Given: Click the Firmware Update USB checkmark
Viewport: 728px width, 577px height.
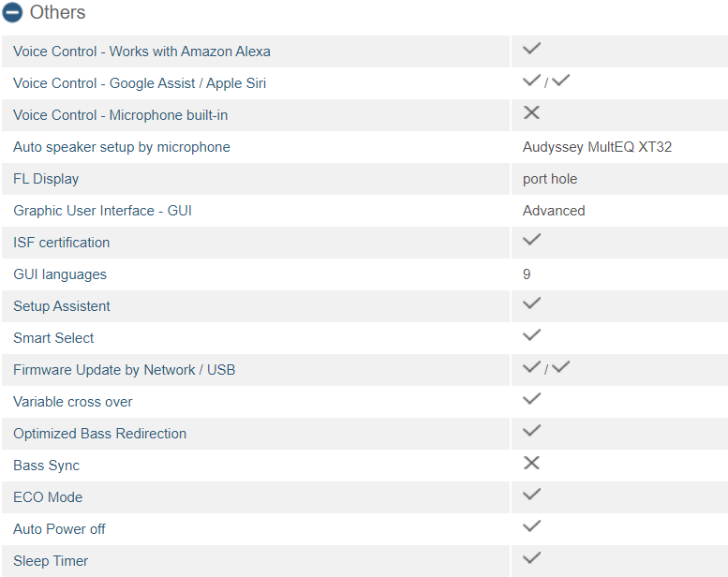Looking at the screenshot, I should coord(561,367).
